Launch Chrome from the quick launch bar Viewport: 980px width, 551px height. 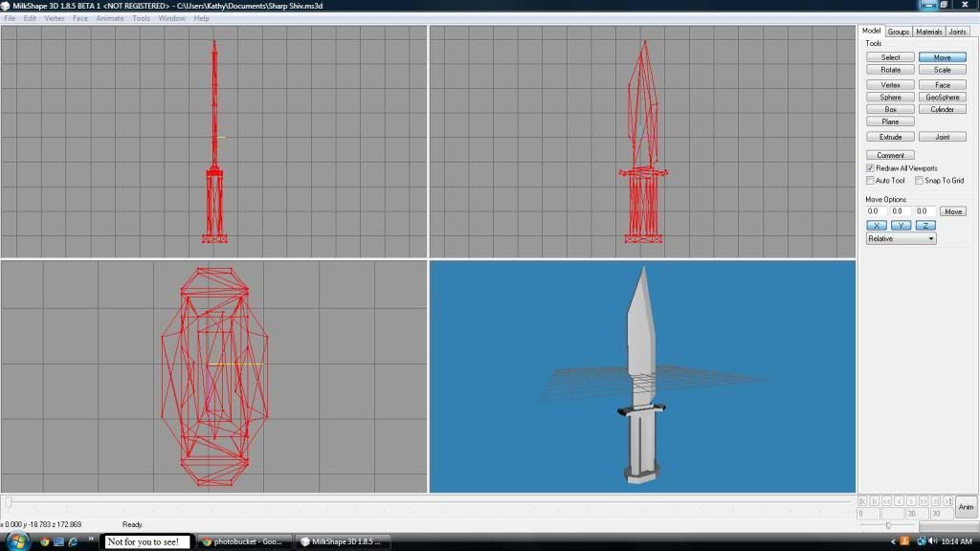point(44,541)
